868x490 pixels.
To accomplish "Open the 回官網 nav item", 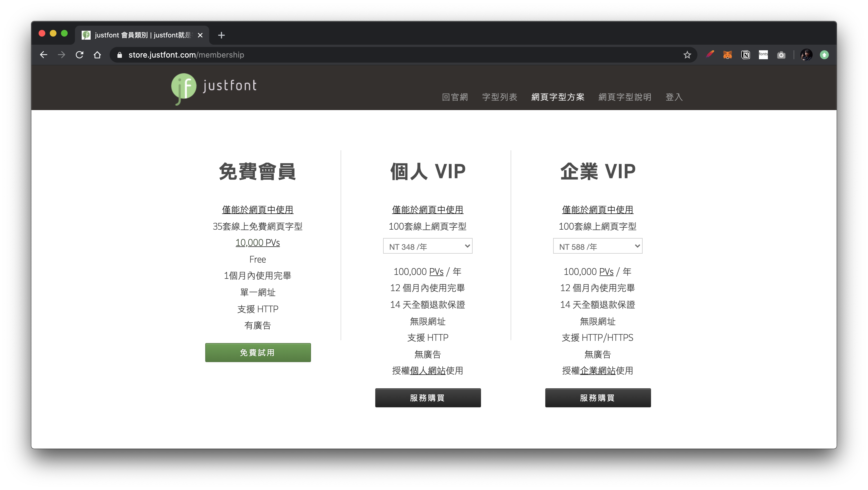I will (455, 97).
